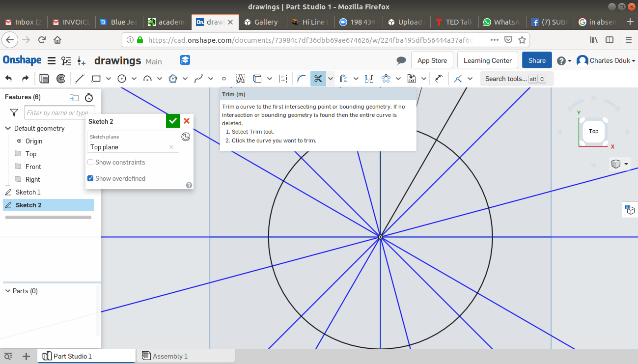Image resolution: width=638 pixels, height=364 pixels.
Task: Select the Sketch fillet tool
Action: pyautogui.click(x=302, y=79)
